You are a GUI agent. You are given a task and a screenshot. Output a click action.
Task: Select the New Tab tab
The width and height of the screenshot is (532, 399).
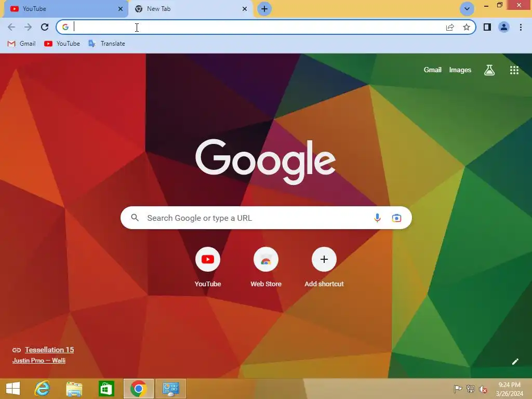190,9
